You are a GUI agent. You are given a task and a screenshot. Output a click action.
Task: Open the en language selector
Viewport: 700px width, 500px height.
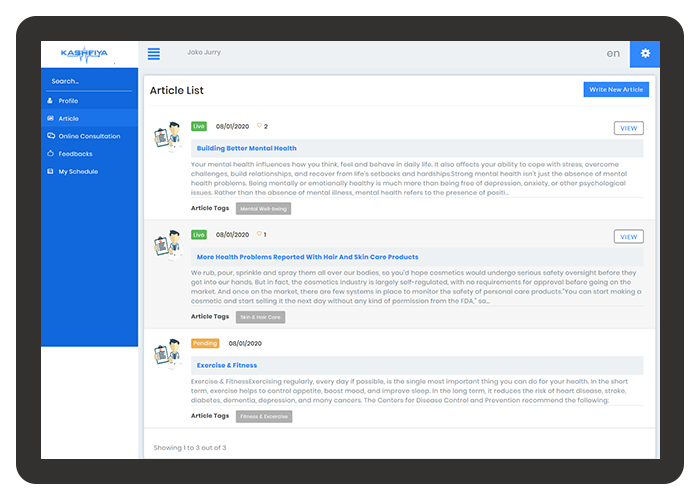pyautogui.click(x=613, y=54)
